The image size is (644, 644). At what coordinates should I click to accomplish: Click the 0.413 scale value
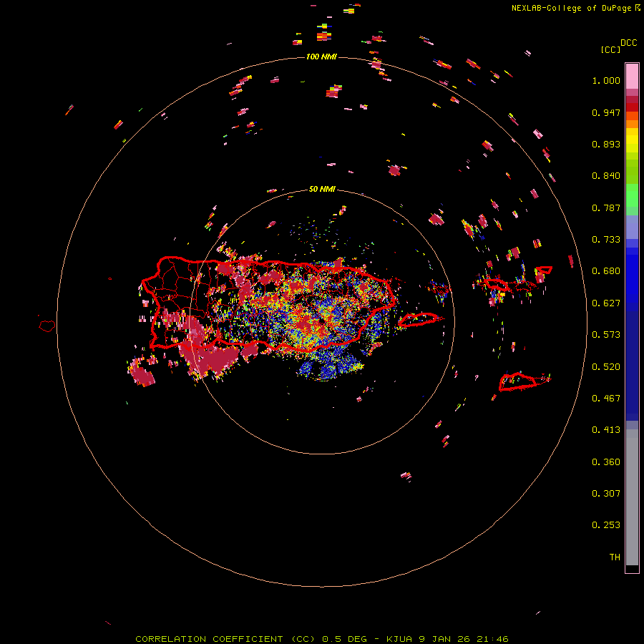pos(606,430)
